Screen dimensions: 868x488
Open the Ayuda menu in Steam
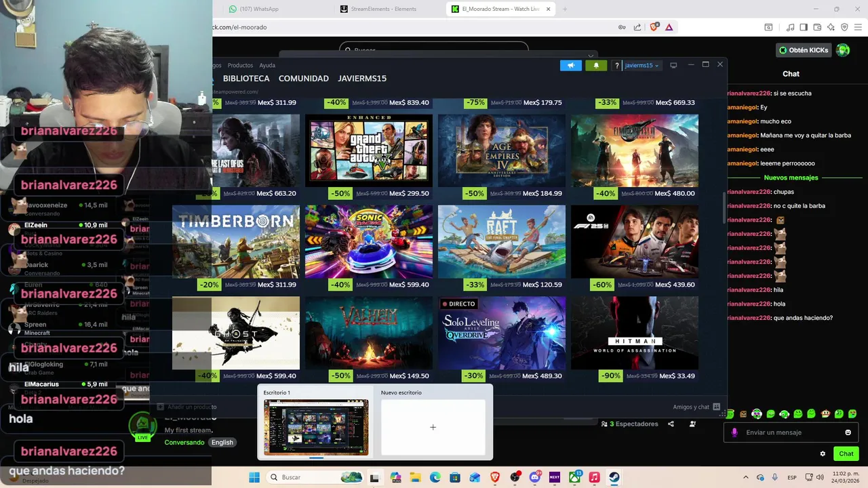(267, 65)
